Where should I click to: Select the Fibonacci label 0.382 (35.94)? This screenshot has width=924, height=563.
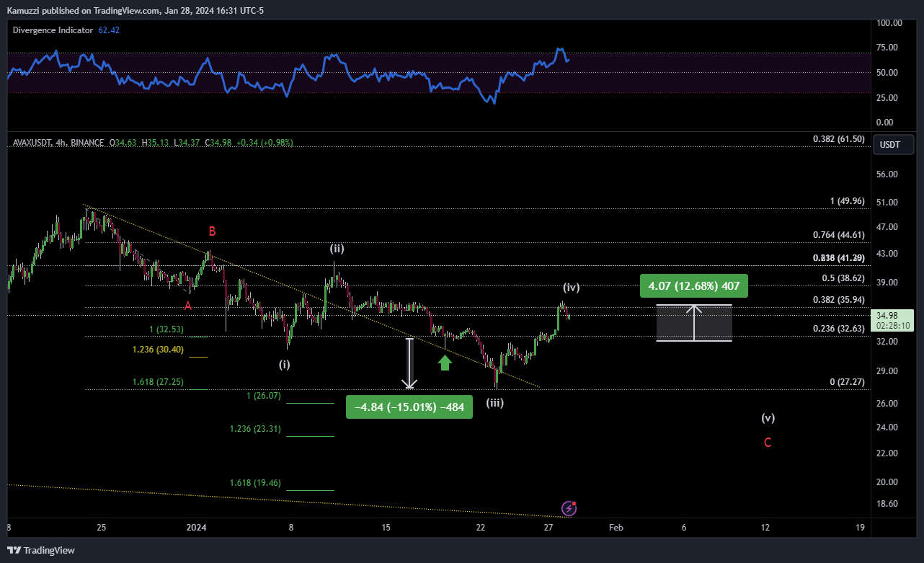coord(838,299)
